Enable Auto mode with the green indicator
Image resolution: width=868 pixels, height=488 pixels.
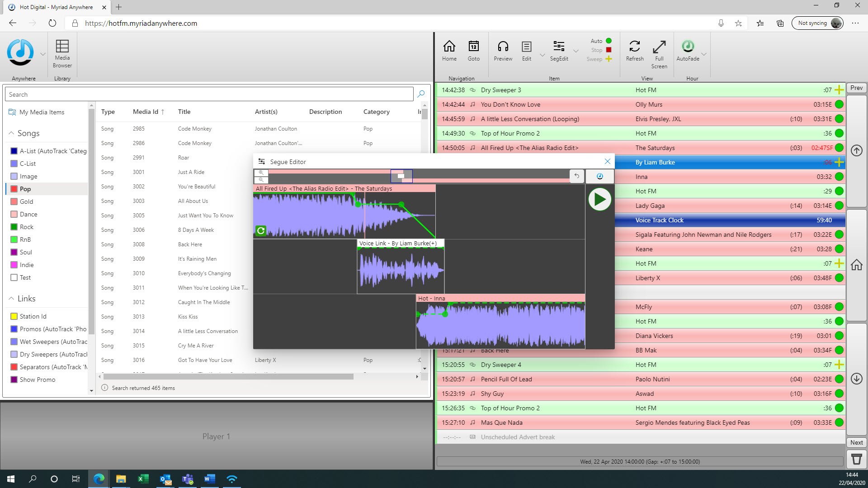(x=609, y=41)
